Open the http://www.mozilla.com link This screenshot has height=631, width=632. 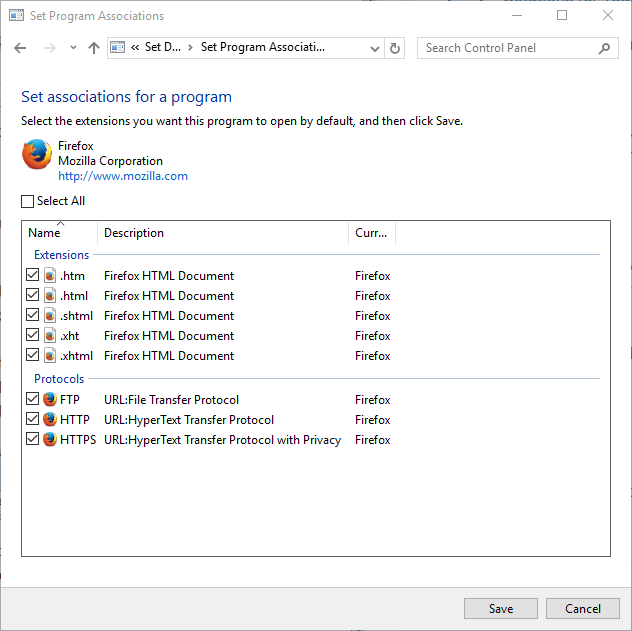123,176
